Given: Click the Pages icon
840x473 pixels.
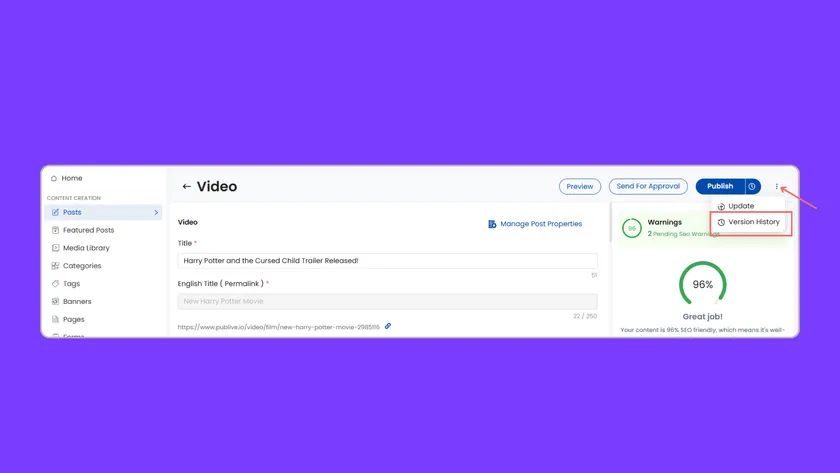Looking at the screenshot, I should [x=55, y=319].
